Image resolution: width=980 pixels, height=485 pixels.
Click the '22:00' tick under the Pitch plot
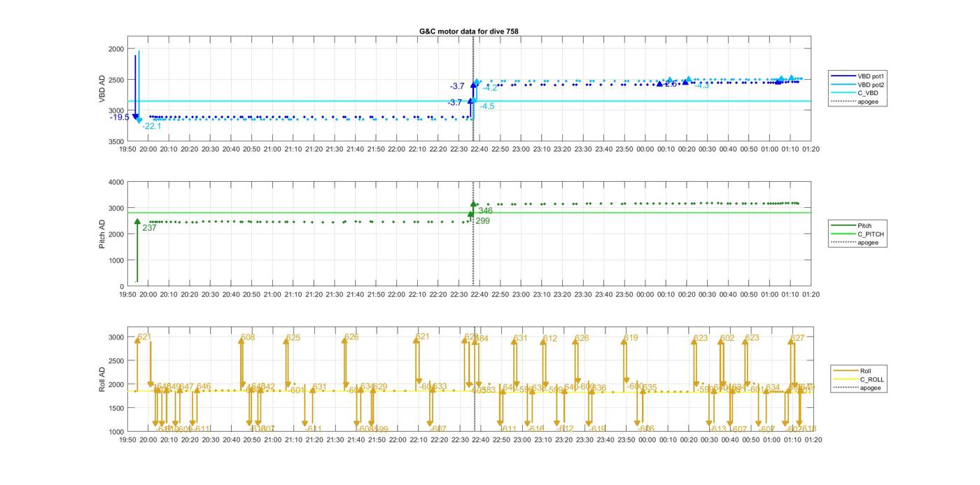coord(397,295)
